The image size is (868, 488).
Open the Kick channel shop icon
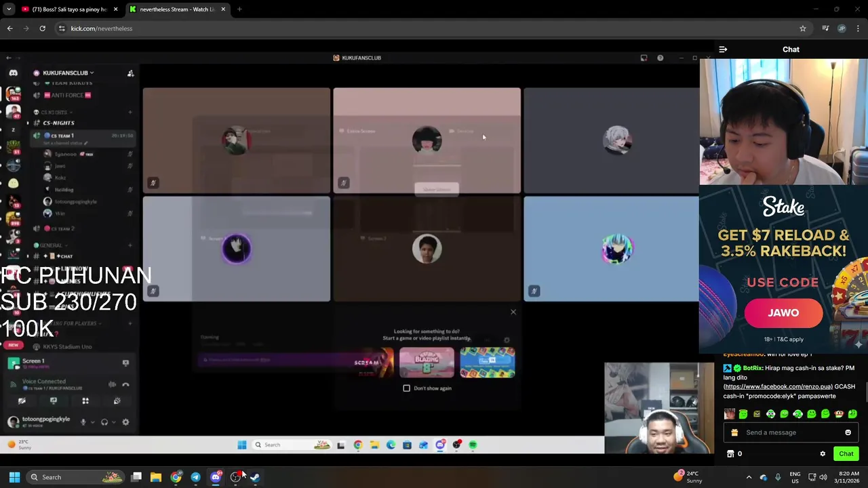click(730, 454)
